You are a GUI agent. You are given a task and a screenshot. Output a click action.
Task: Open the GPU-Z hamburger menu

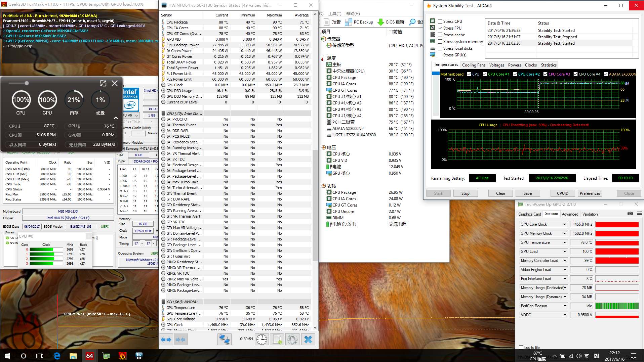click(639, 214)
